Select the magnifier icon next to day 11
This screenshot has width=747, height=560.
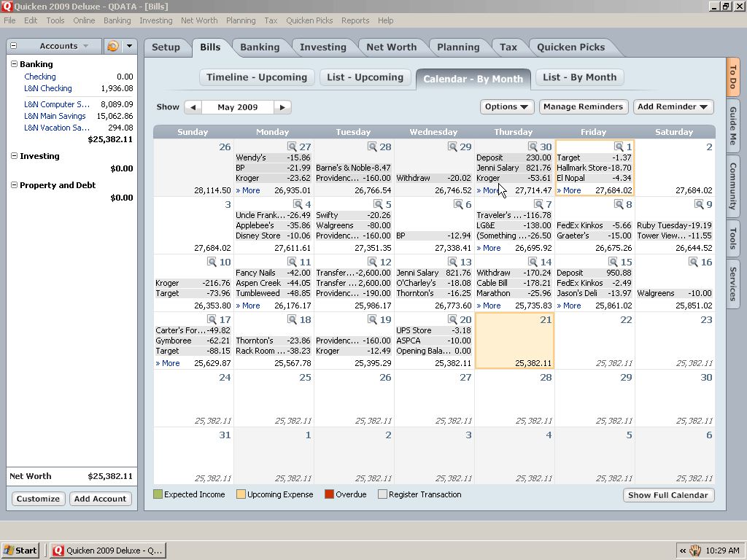point(292,262)
